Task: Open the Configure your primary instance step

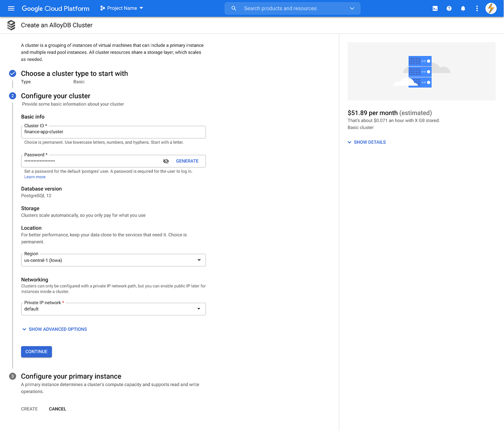Action: point(71,376)
